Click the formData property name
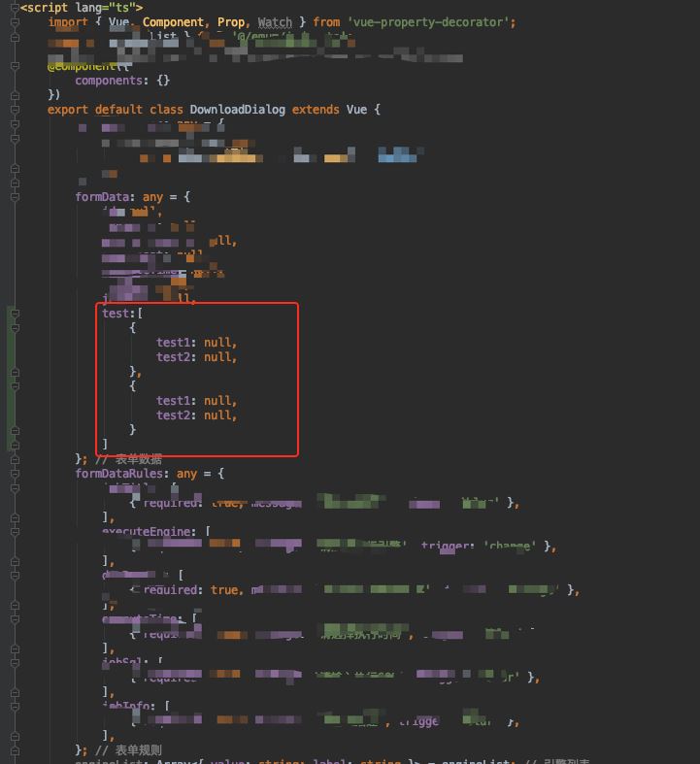The image size is (700, 764). tap(102, 197)
